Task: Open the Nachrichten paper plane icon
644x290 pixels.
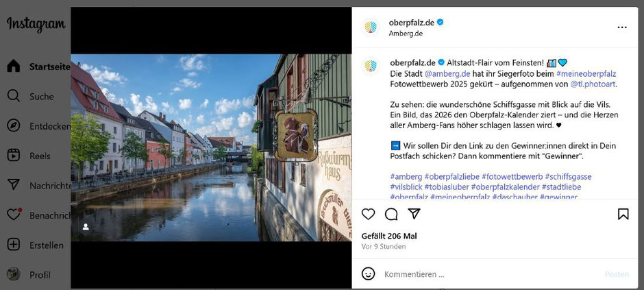Action: coord(14,185)
